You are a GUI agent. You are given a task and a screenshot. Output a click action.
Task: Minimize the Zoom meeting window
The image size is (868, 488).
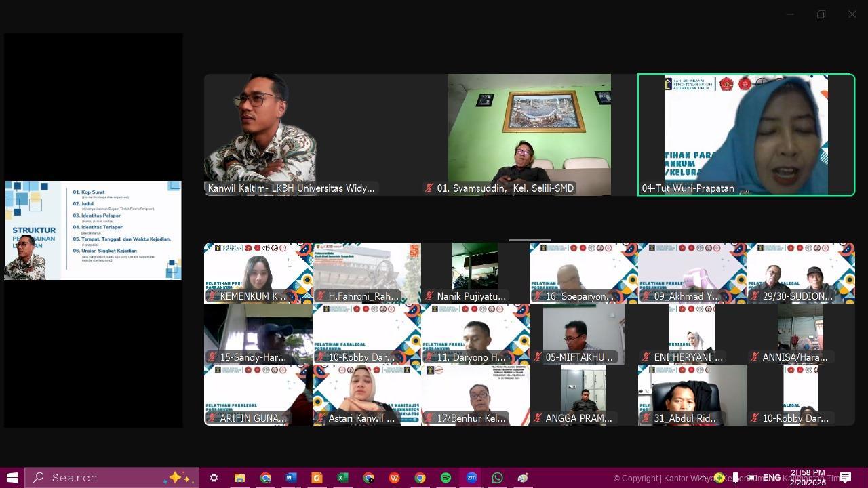pyautogui.click(x=790, y=14)
